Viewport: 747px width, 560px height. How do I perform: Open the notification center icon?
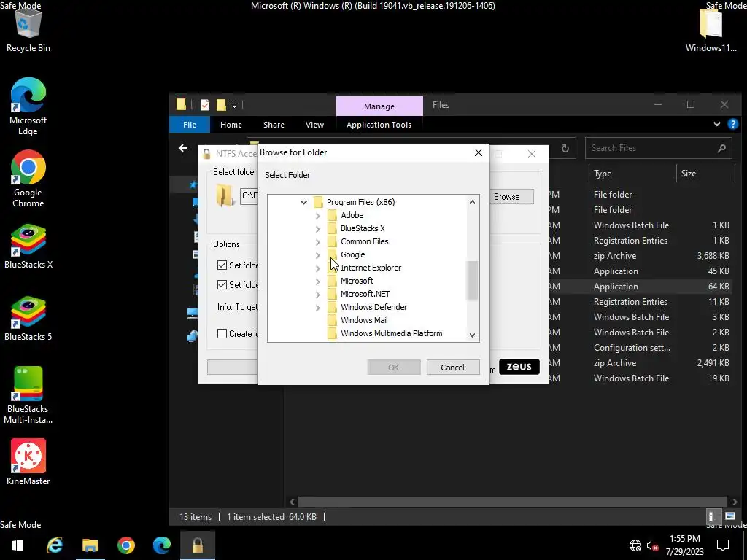(x=723, y=545)
